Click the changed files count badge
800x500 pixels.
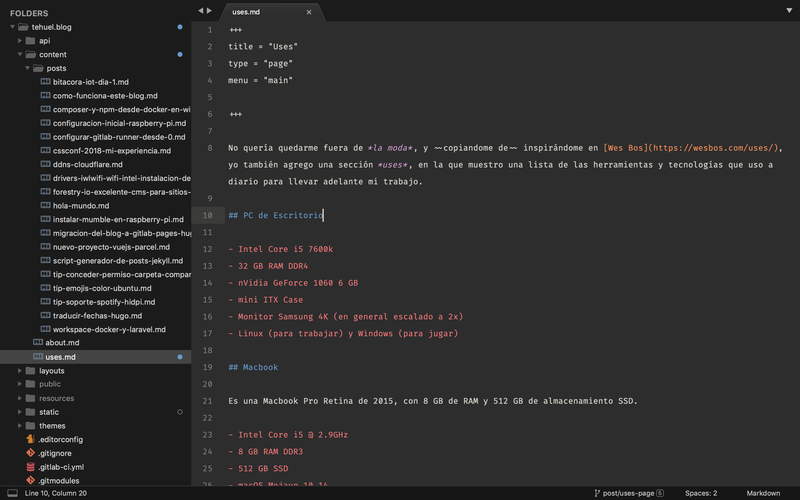coord(660,493)
